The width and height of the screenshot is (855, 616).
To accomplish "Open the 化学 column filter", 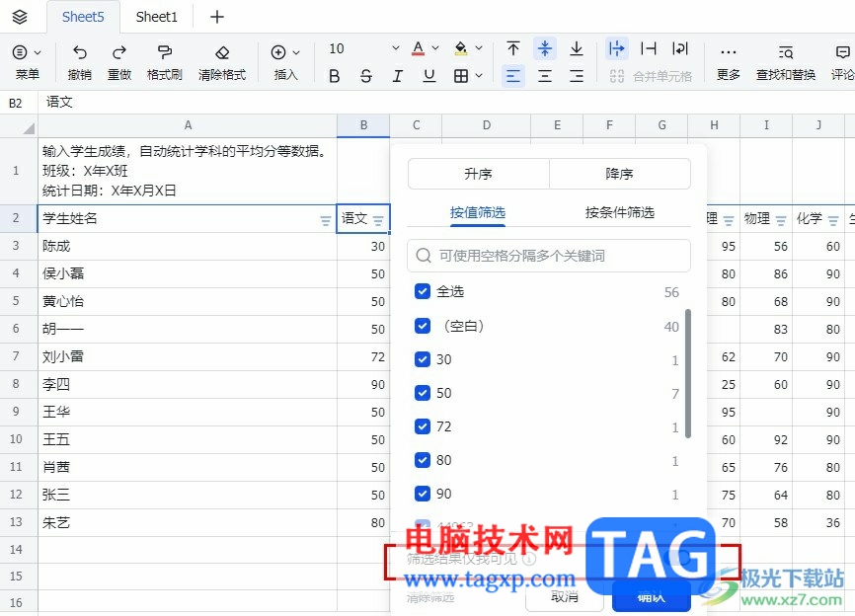I will [832, 220].
